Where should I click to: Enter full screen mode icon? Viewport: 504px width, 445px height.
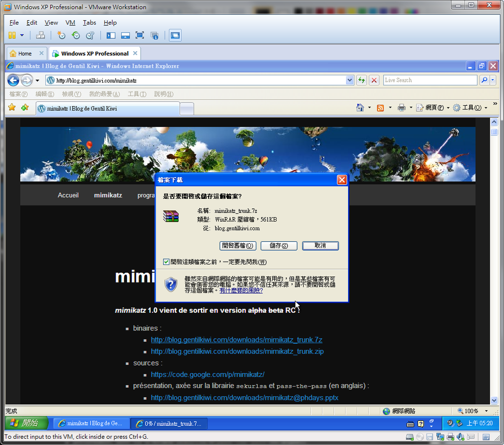coord(140,35)
